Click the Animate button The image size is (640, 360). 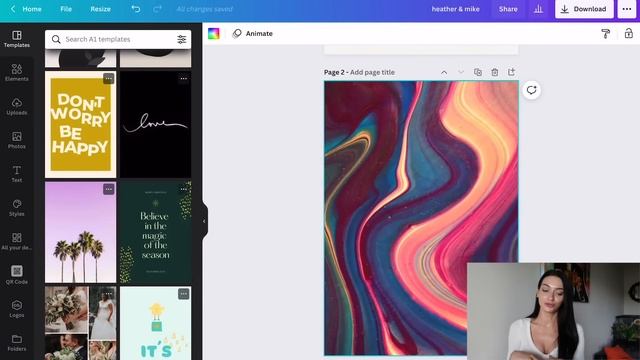click(x=252, y=33)
